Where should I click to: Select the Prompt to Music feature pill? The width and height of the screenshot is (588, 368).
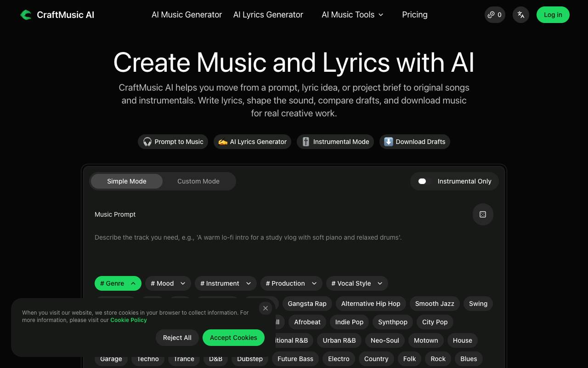pyautogui.click(x=173, y=142)
